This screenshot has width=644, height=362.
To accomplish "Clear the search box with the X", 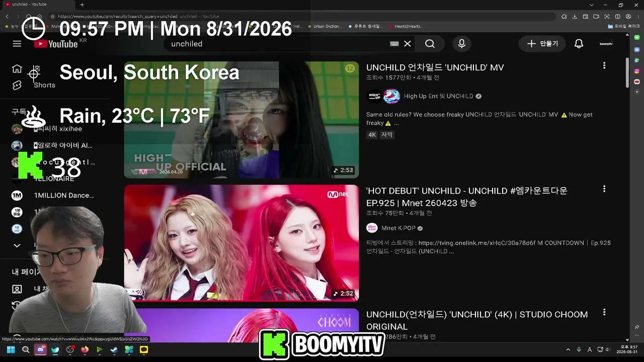I will pos(408,44).
